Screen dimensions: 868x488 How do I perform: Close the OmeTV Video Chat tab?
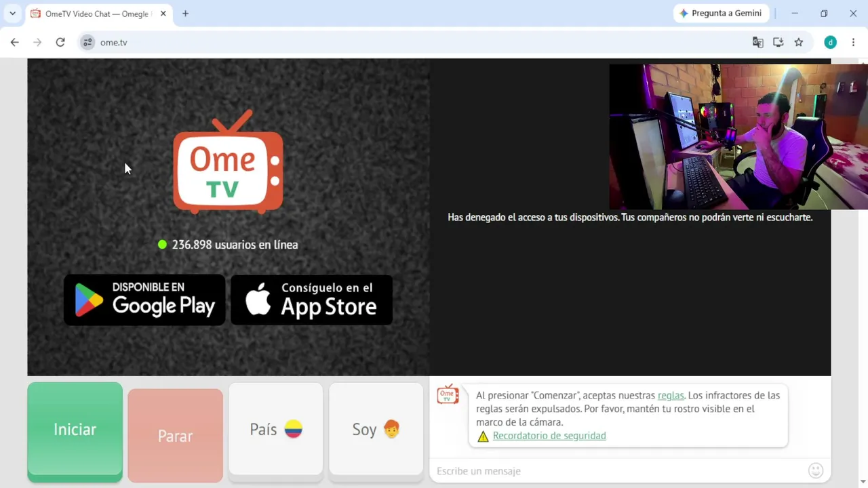(x=163, y=14)
